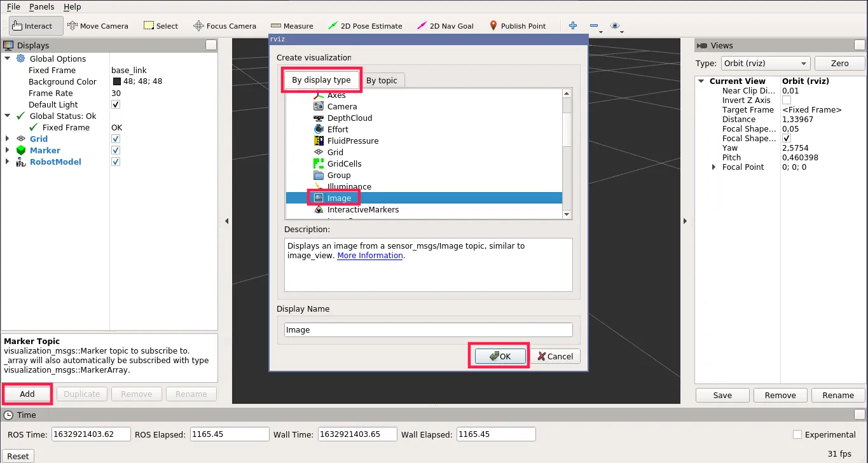The height and width of the screenshot is (463, 868).
Task: Disable the Grid display checkbox
Action: [x=115, y=139]
